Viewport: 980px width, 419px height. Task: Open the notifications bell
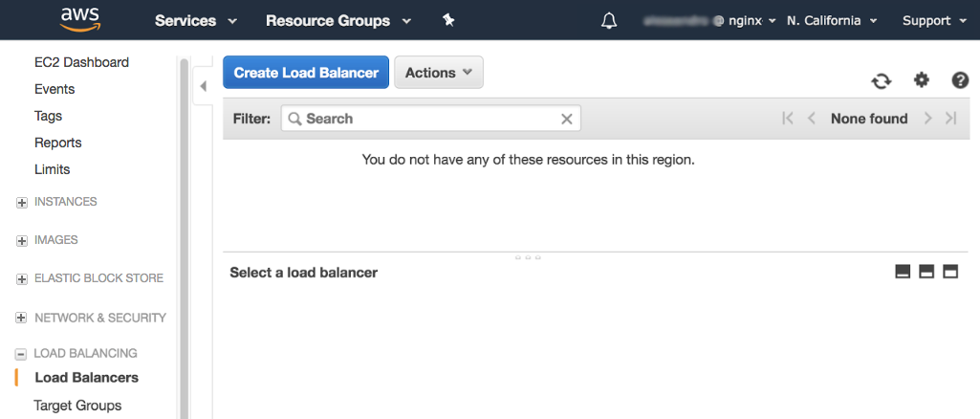pyautogui.click(x=609, y=21)
